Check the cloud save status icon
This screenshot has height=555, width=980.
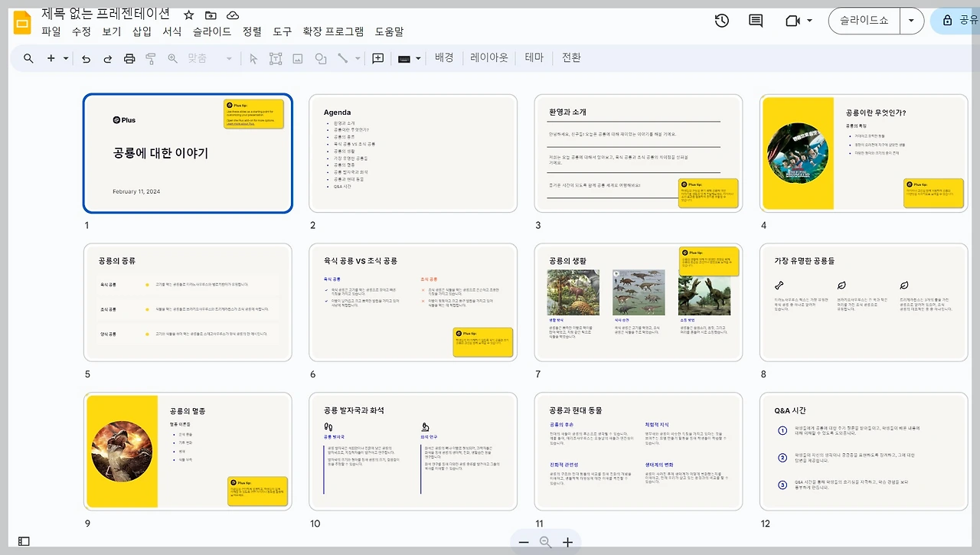click(x=233, y=15)
